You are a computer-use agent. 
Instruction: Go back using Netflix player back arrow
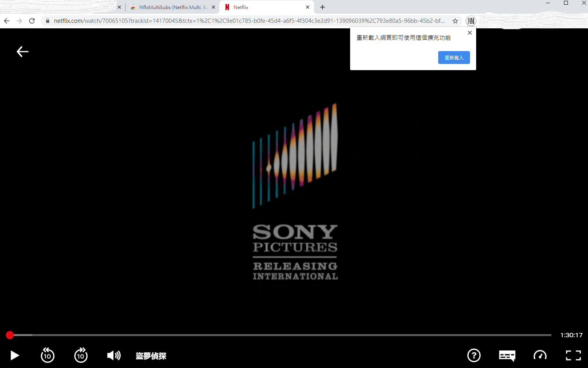[x=22, y=52]
